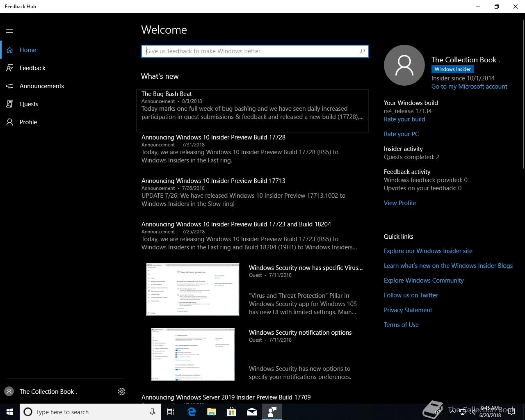The image size is (525, 420).
Task: Open Mail app from taskbar
Action: pos(252,412)
